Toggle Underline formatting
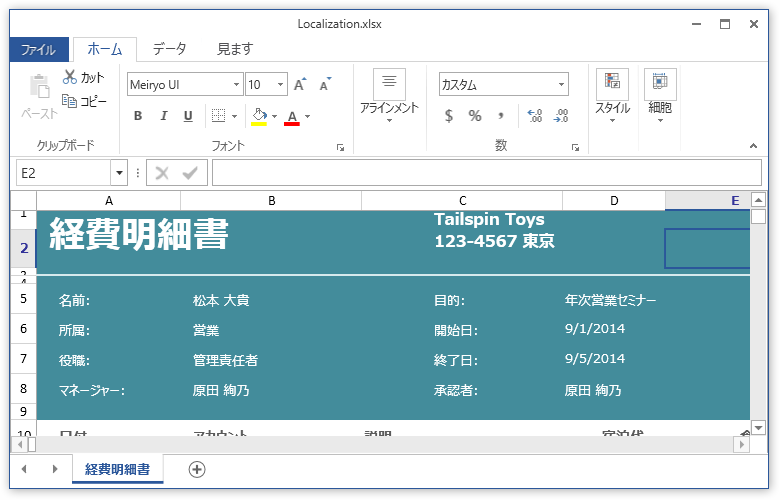Image resolution: width=780 pixels, height=500 pixels. click(188, 116)
